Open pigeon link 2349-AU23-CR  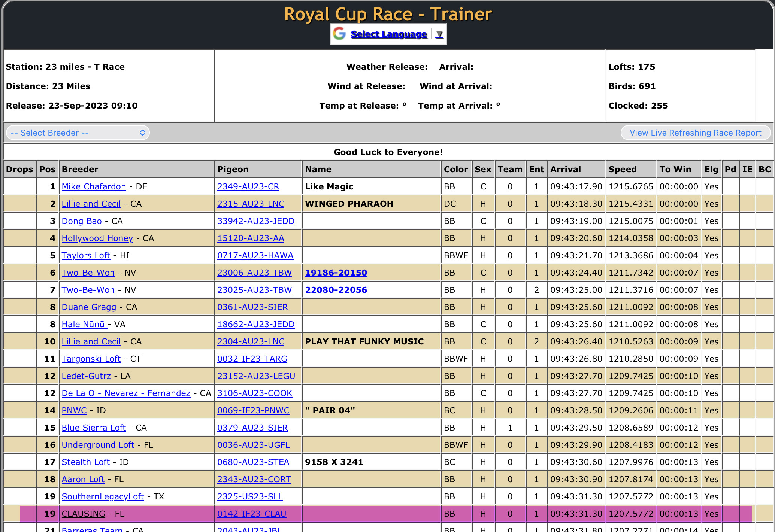click(248, 186)
